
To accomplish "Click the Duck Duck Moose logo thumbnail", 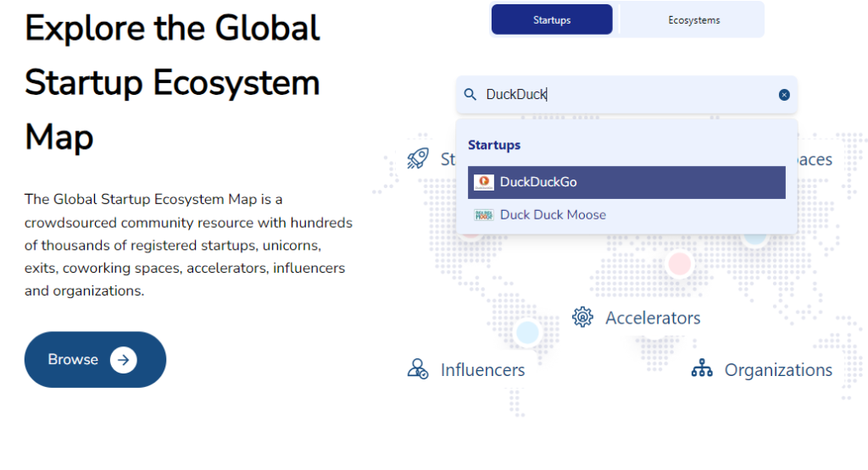I will pyautogui.click(x=484, y=215).
